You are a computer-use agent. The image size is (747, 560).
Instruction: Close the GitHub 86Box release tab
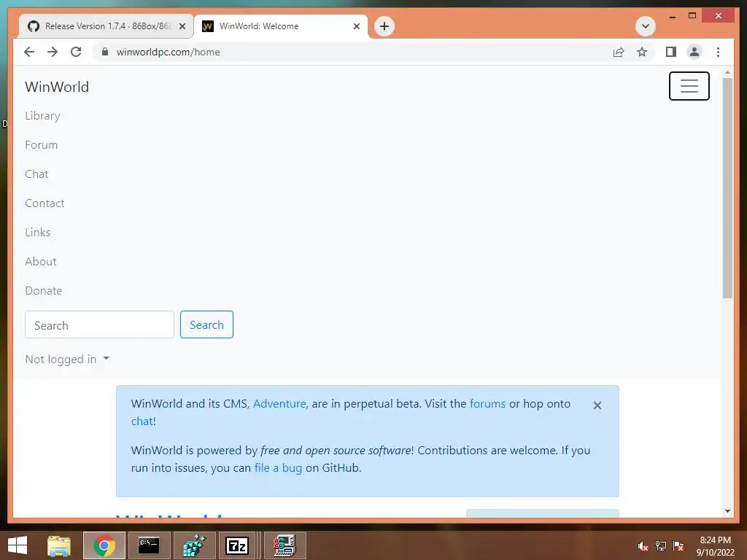tap(182, 26)
